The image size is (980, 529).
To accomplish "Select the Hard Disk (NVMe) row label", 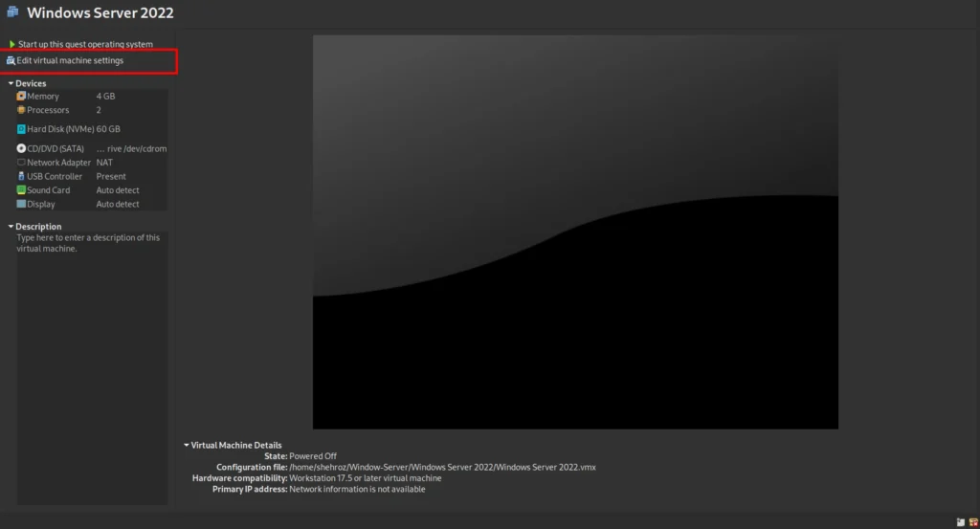I will (60, 129).
